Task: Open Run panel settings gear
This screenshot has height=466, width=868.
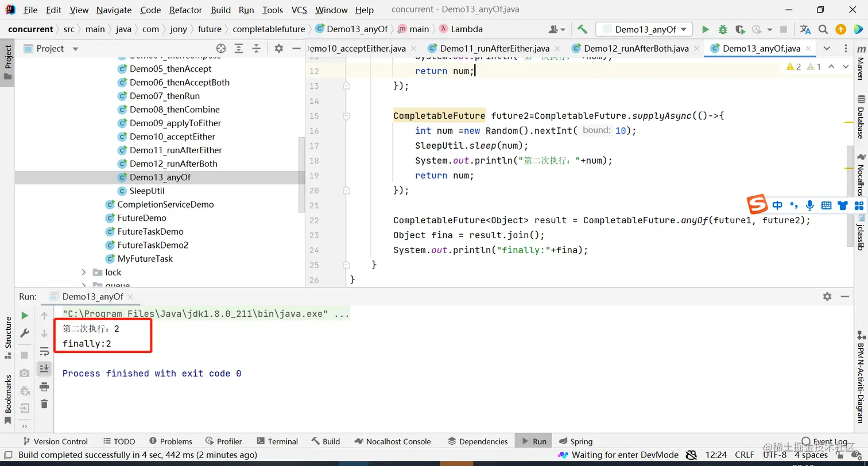Action: pos(827,297)
